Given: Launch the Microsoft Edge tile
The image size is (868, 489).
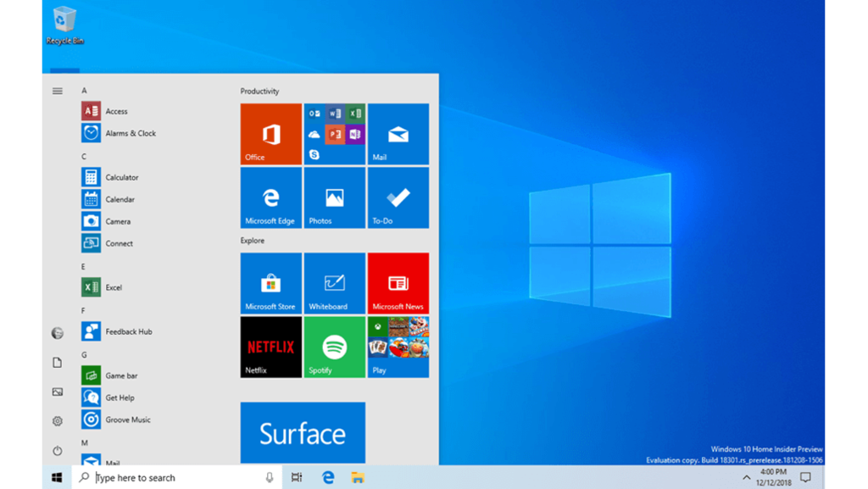Looking at the screenshot, I should point(270,197).
